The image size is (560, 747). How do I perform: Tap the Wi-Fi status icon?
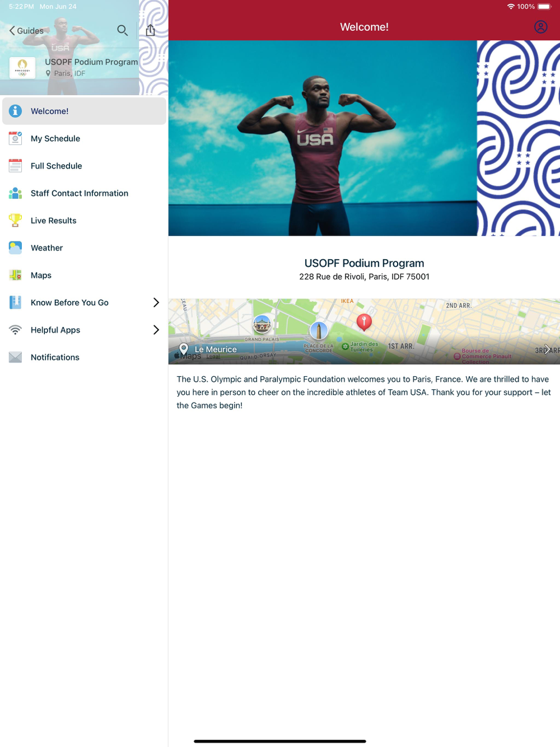[x=511, y=7]
